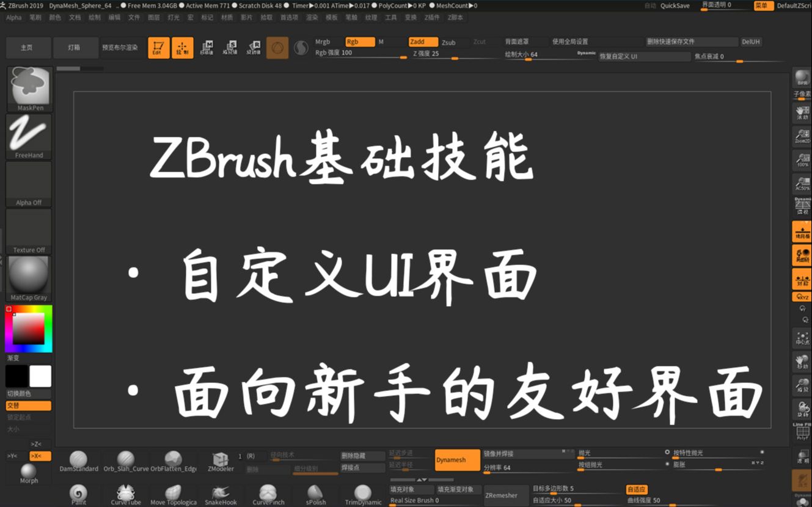Pick a color in the color picker square
The image size is (812, 507).
29,329
